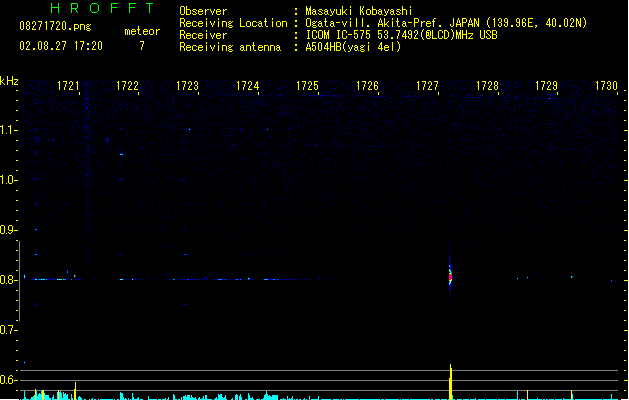This screenshot has width=629, height=400.
Task: Click the HROFFT title text
Action: click(102, 8)
